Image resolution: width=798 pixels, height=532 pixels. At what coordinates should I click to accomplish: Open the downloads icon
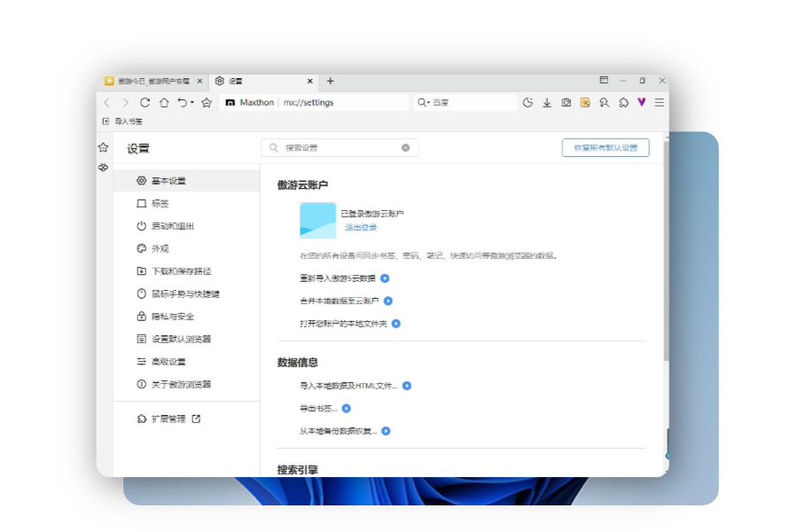(546, 102)
